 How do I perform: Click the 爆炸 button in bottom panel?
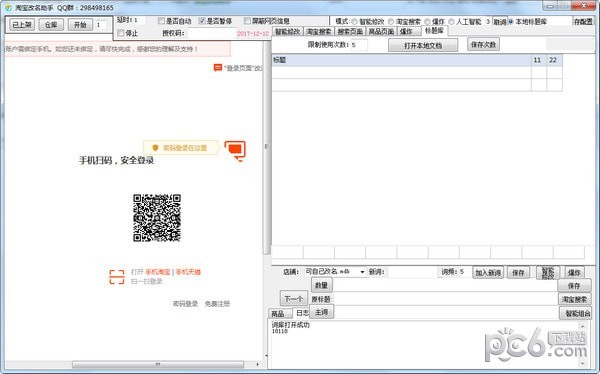(574, 273)
